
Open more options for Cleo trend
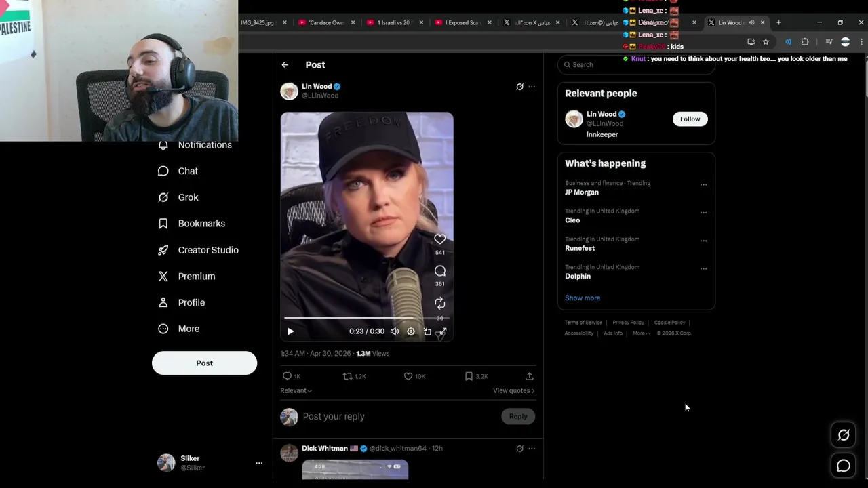[703, 213]
